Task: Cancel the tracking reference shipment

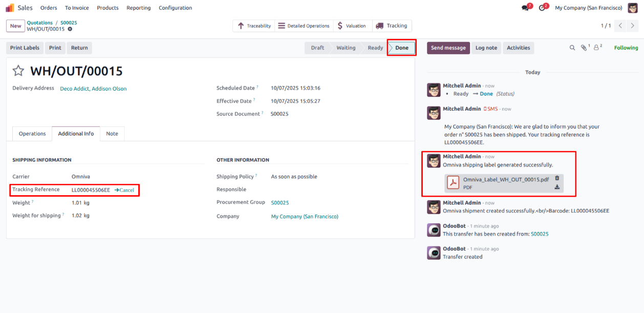Action: click(x=124, y=190)
